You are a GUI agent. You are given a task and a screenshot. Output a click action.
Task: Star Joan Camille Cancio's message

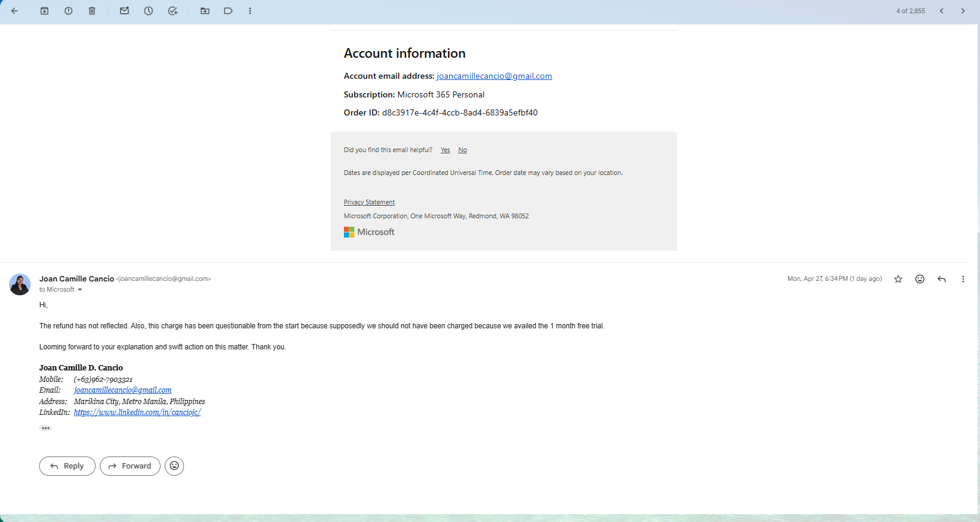(x=898, y=279)
